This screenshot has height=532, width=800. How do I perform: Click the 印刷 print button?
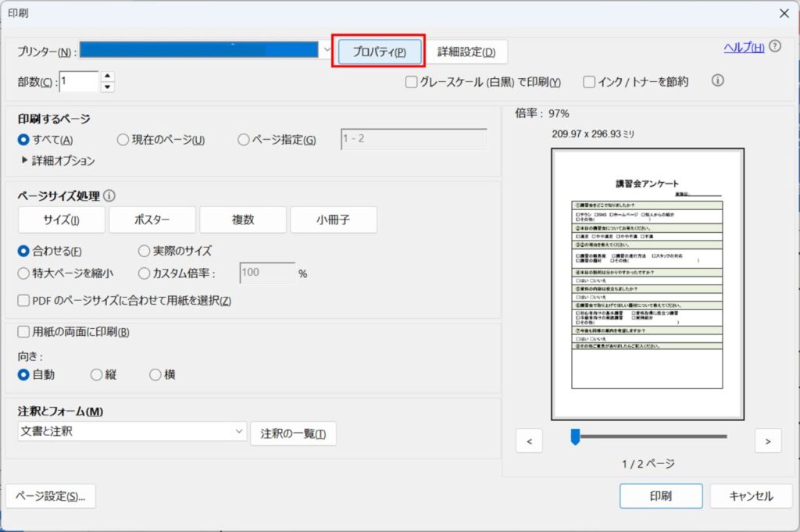[661, 496]
